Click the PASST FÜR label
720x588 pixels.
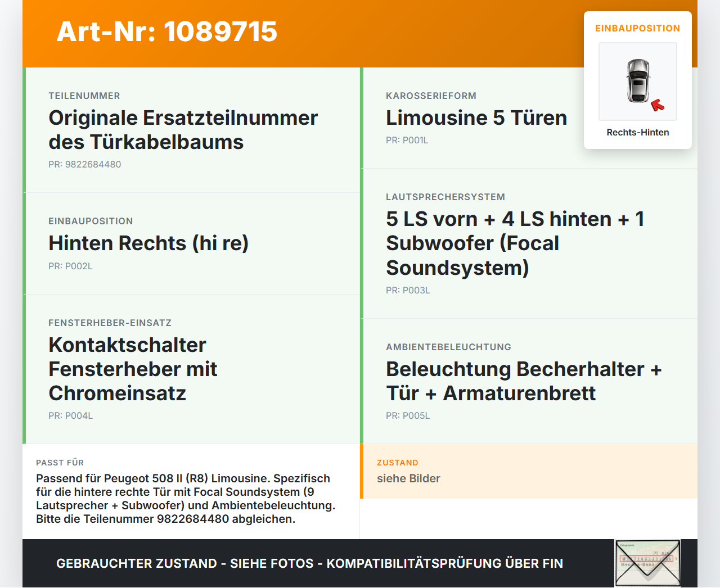coord(60,463)
